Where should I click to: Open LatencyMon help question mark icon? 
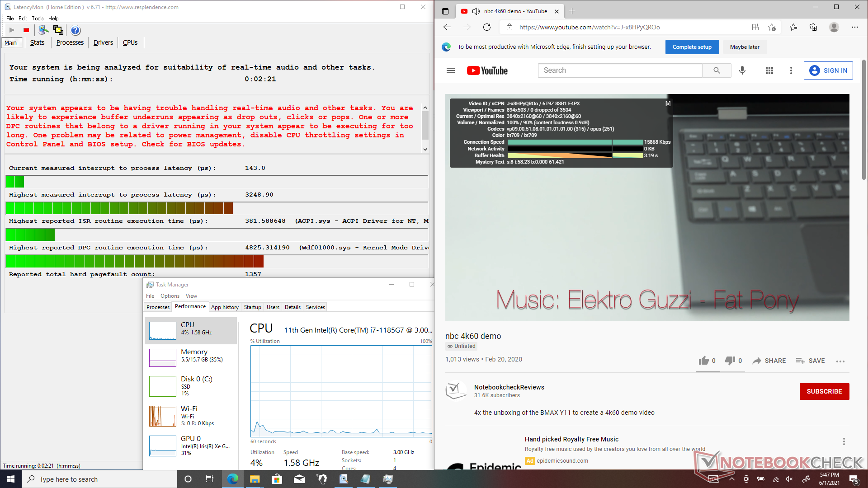tap(75, 30)
